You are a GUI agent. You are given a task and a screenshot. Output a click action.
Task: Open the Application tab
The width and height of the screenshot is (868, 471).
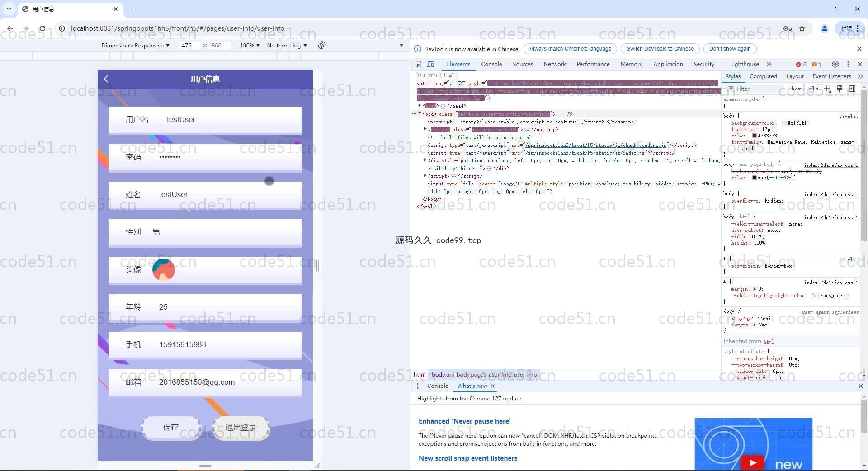[x=668, y=64]
